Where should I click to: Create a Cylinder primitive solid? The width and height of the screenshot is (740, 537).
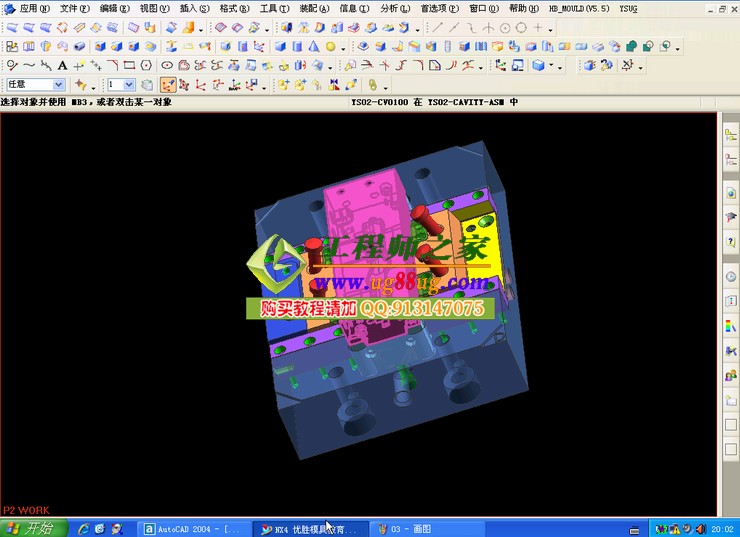point(297,46)
